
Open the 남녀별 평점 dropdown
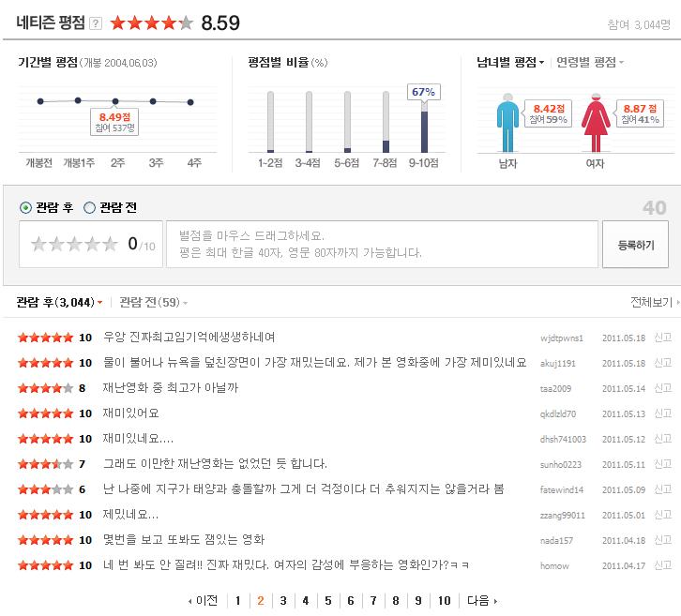510,63
